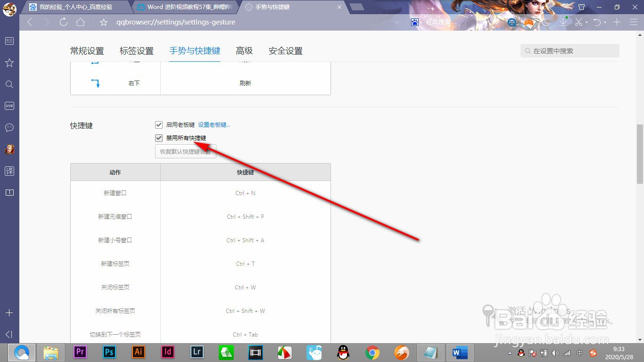Open Premiere Pro from the taskbar
Viewport: 644px width, 362px height.
click(x=80, y=352)
